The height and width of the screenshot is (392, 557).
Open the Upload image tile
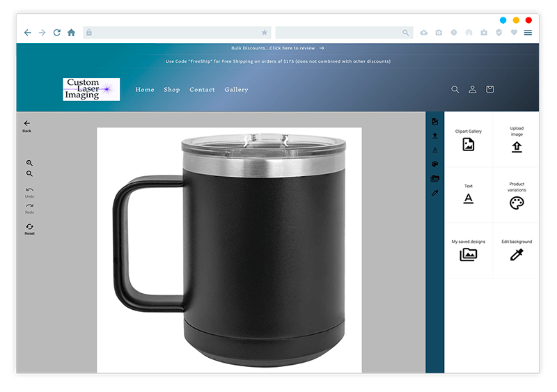click(517, 140)
